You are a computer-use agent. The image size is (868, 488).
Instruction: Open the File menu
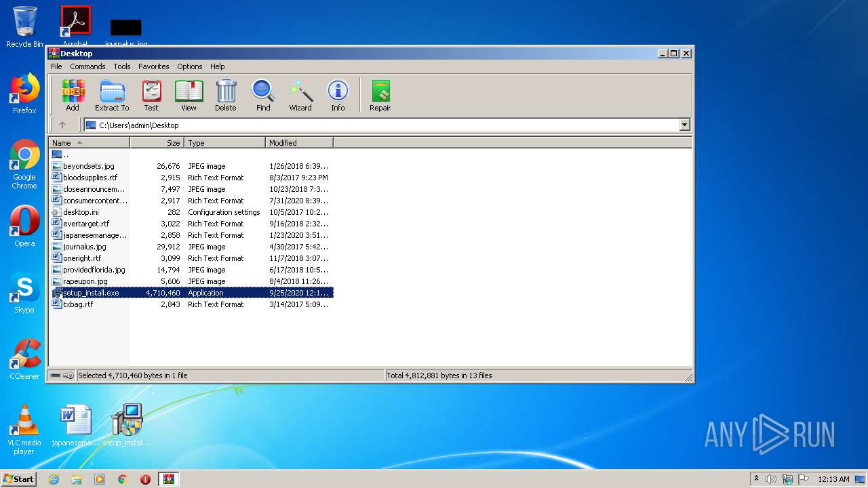56,66
